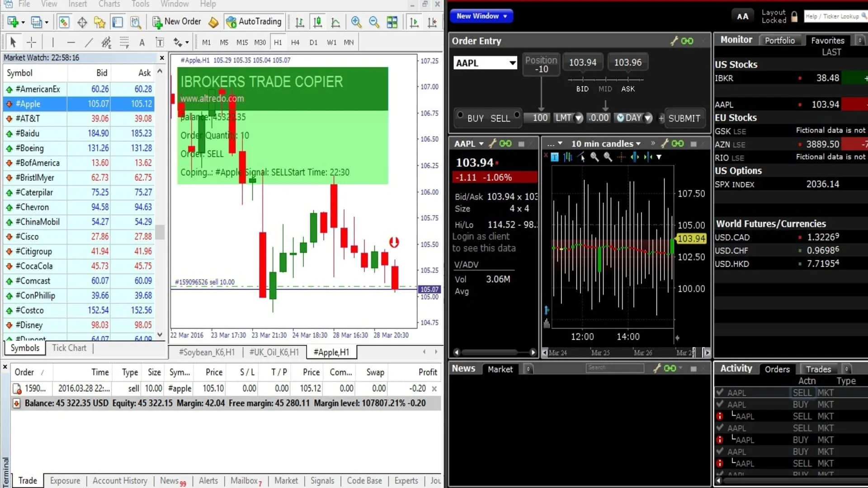
Task: Close the open sell trade row
Action: click(x=434, y=389)
